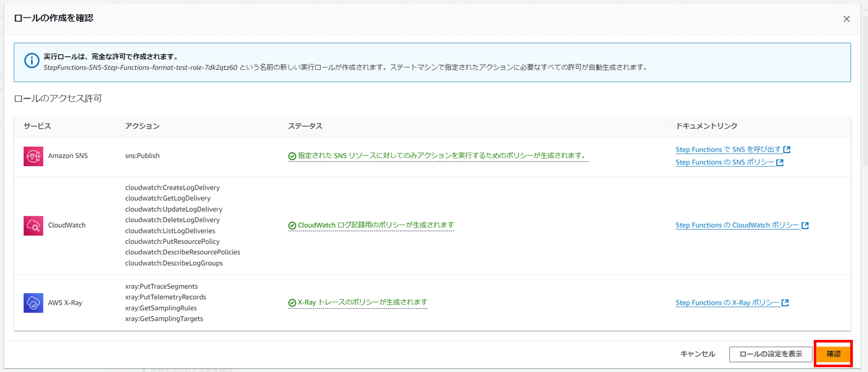
Task: Click the アクション column header
Action: [x=142, y=126]
